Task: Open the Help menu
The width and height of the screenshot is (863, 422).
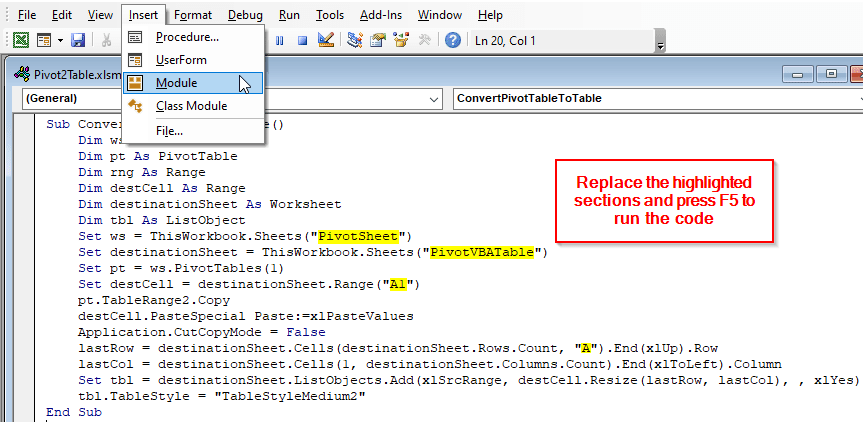Action: tap(490, 15)
